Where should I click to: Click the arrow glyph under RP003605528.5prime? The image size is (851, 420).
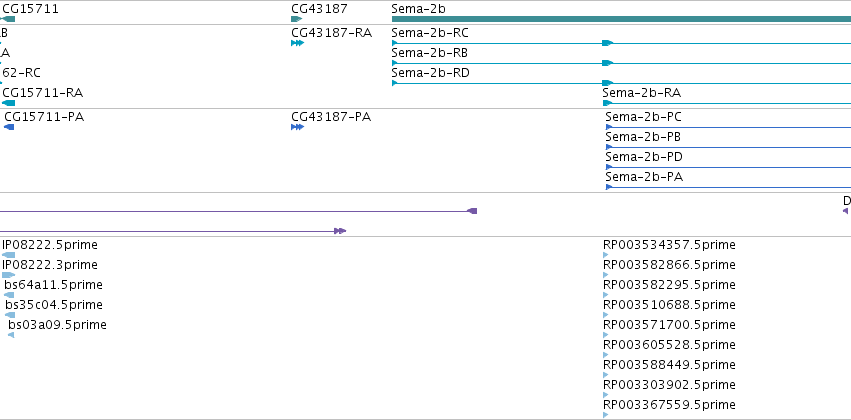[x=606, y=355]
